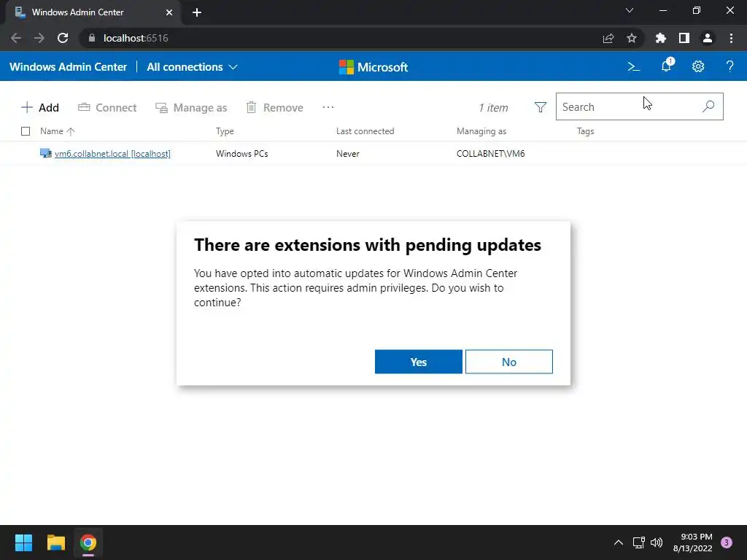Open clock showing 9:03 PM 8/13/2022
This screenshot has width=747, height=560.
693,542
